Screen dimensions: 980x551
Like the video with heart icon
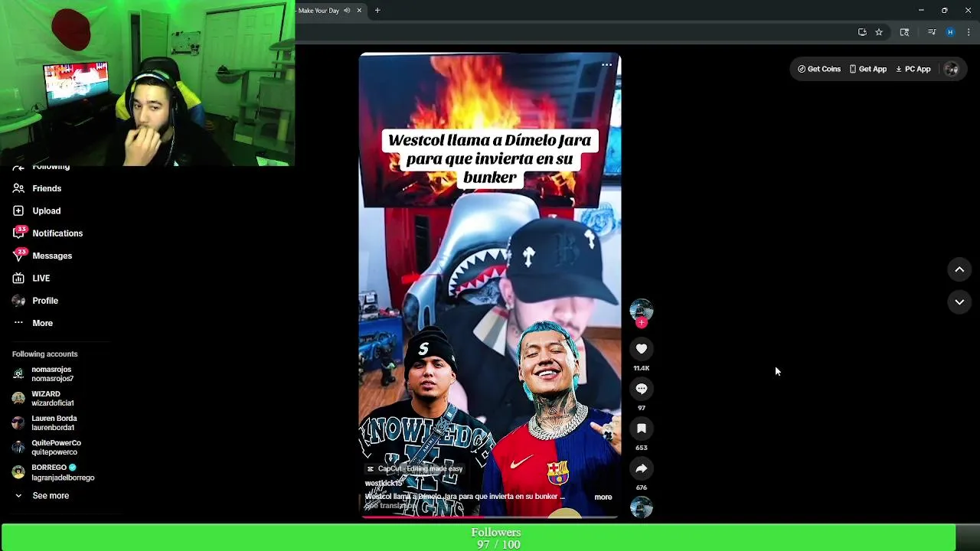pos(642,349)
